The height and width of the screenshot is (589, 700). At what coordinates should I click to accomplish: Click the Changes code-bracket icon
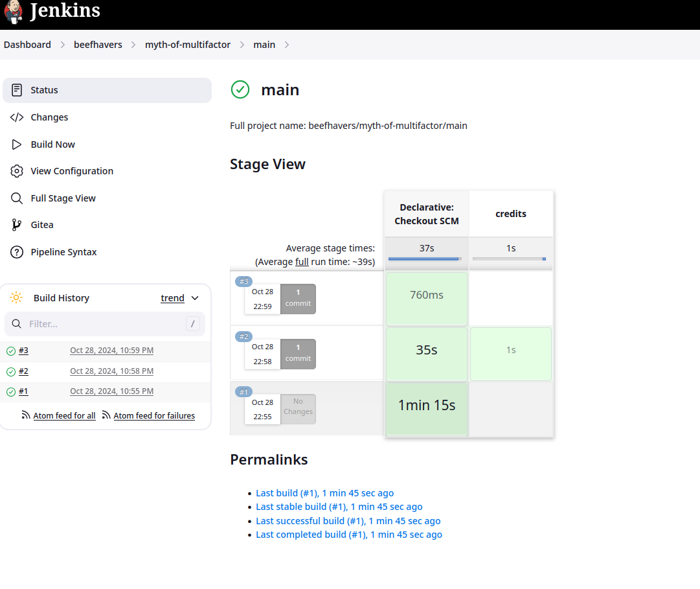click(17, 117)
